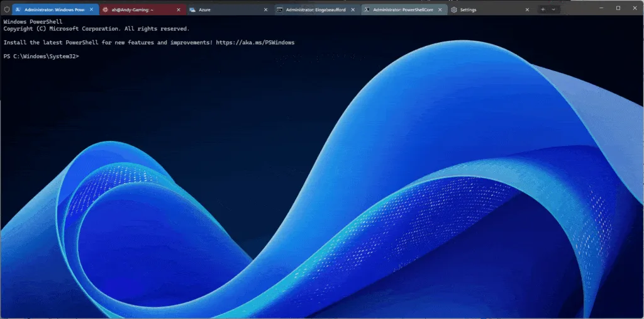Screen dimensions: 644x319
Task: Close the Administrator: Windows PowerShell tab
Action: [92, 9]
